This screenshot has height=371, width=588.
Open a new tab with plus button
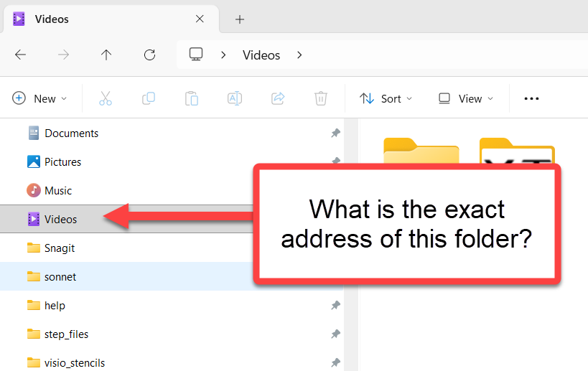pyautogui.click(x=240, y=19)
